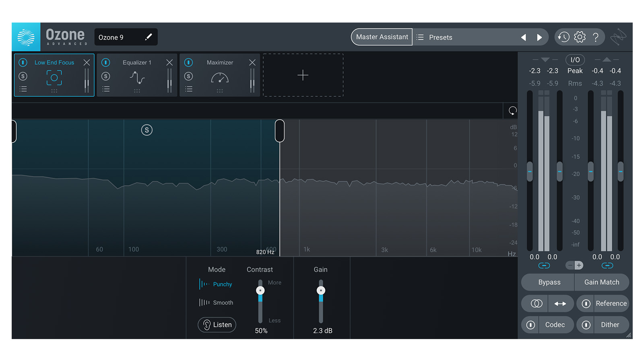The image size is (644, 362).
Task: Open Low End Focus module preset list
Action: point(23,89)
